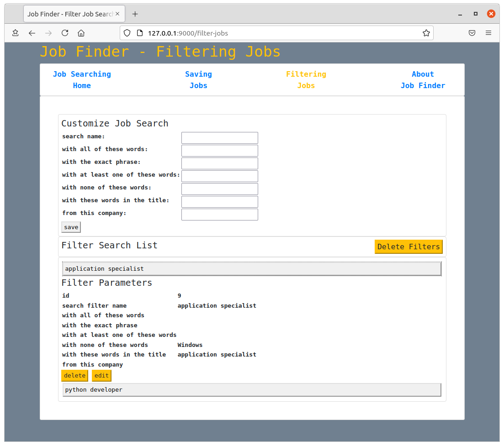Collapse the application specialist filter entry

click(252, 269)
